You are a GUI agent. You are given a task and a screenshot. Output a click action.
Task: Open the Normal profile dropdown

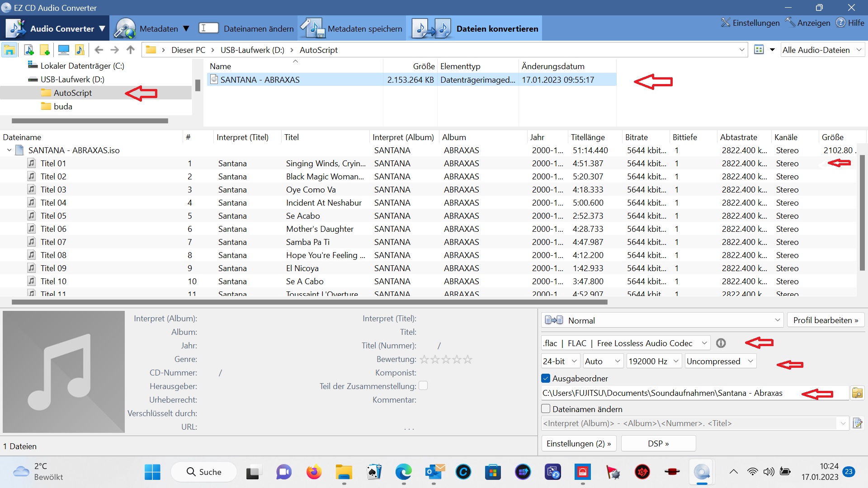coord(662,320)
